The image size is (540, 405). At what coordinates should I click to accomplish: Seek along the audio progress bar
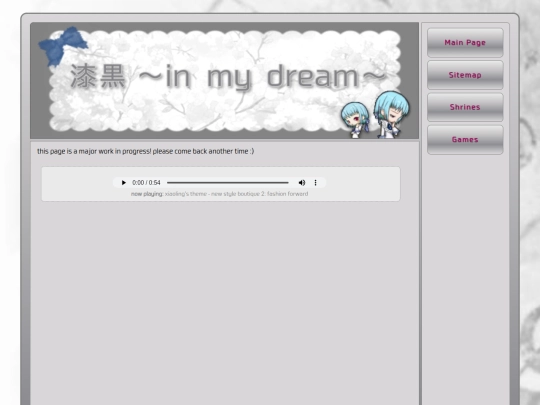[228, 183]
